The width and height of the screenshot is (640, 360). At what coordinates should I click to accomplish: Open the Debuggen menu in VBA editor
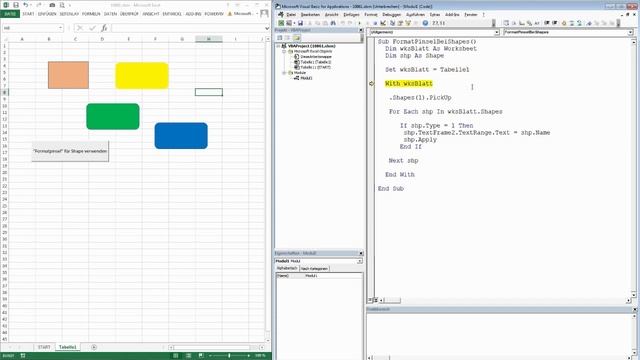(391, 15)
